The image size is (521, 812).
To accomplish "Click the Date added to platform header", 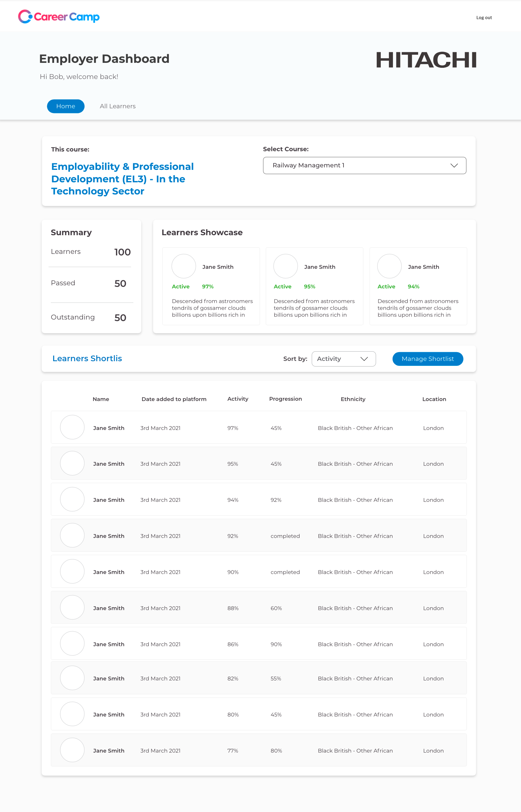I will 174,399.
